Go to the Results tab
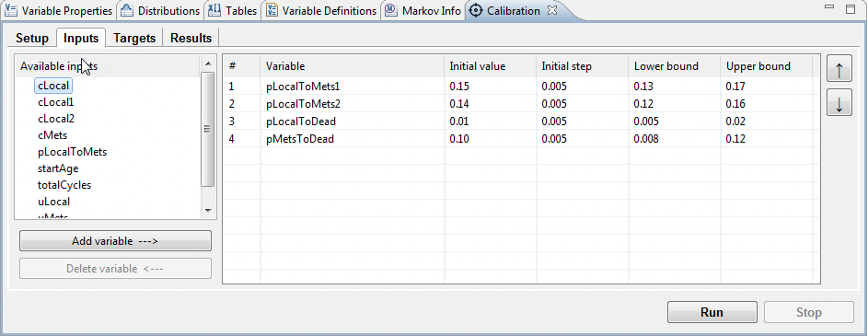This screenshot has width=868, height=336. click(x=191, y=38)
